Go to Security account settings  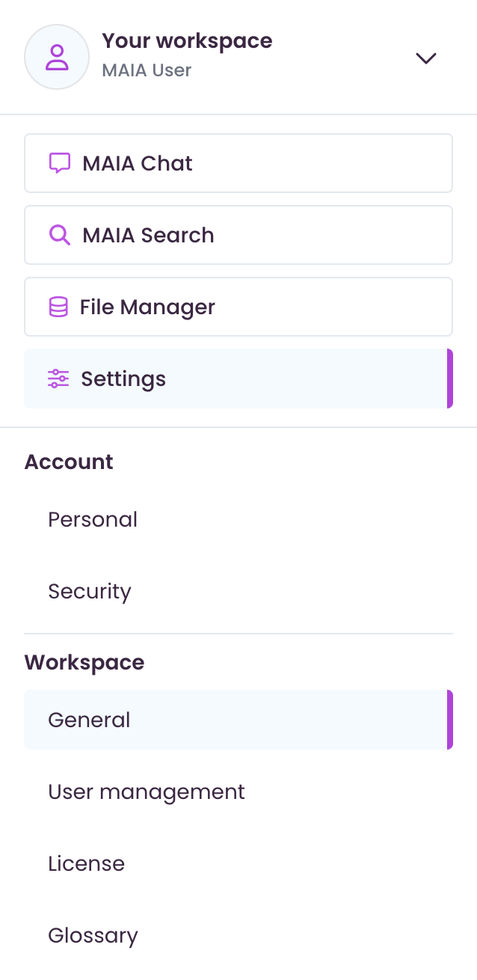click(90, 591)
